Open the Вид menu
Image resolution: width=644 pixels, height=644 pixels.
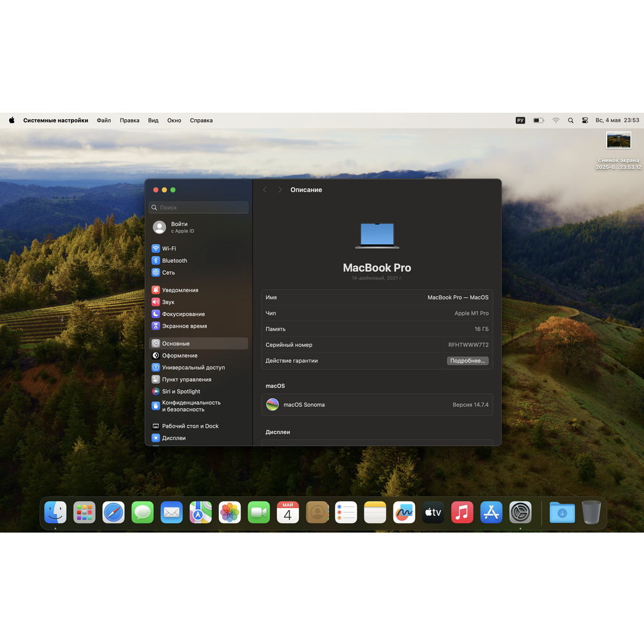click(153, 120)
